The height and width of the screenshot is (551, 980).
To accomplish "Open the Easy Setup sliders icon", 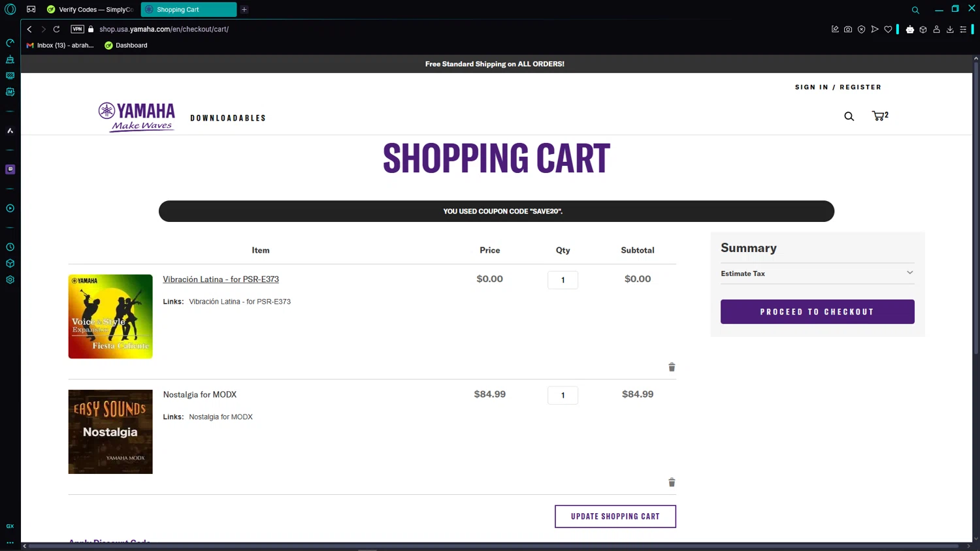I will [963, 29].
